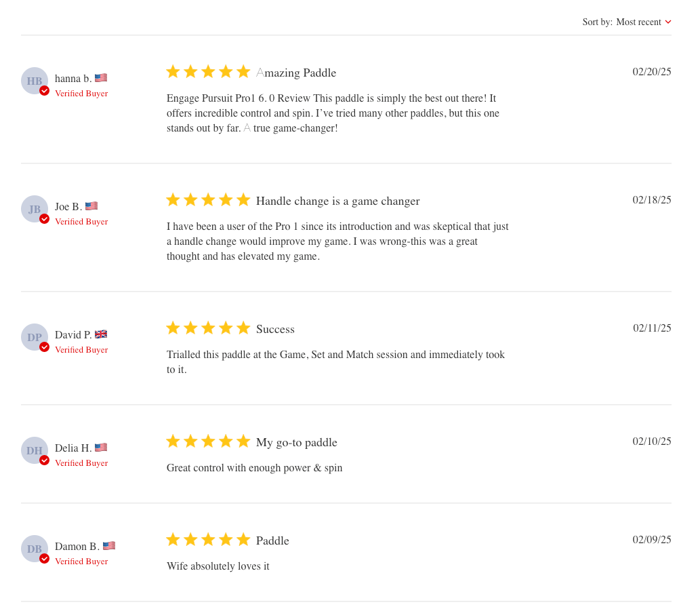Click the JB avatar for Joe B.
This screenshot has height=609, width=700.
click(x=34, y=209)
